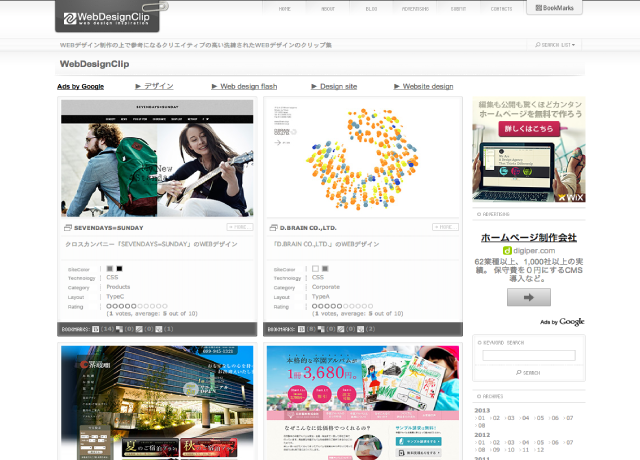Open the HOME menu item

coord(284,9)
